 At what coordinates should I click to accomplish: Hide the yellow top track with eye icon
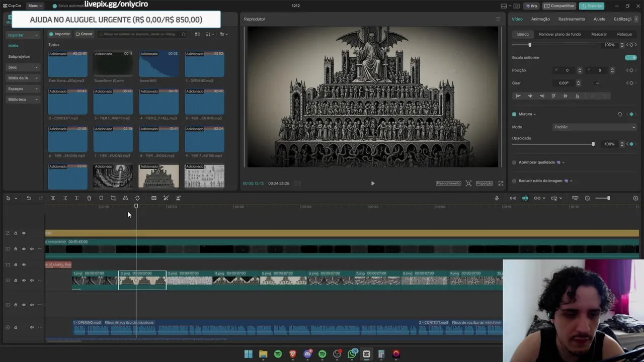tap(23, 233)
